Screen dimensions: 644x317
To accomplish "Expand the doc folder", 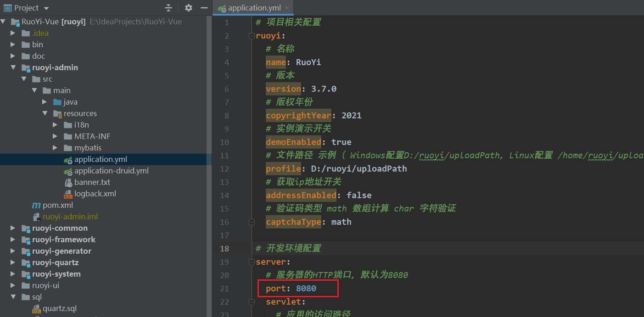I will coord(13,56).
